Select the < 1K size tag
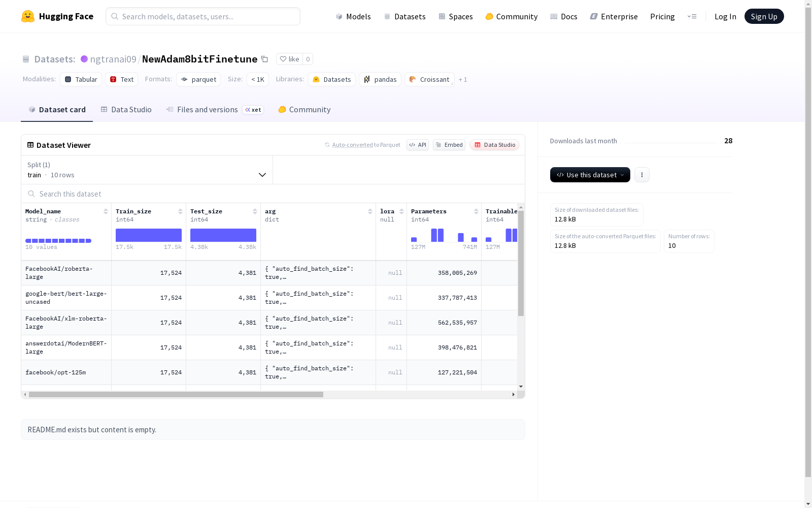 pos(258,79)
